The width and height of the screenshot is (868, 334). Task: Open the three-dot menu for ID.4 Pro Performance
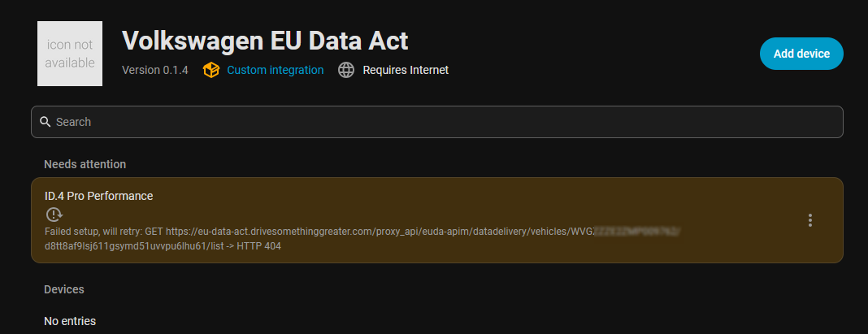click(x=809, y=220)
